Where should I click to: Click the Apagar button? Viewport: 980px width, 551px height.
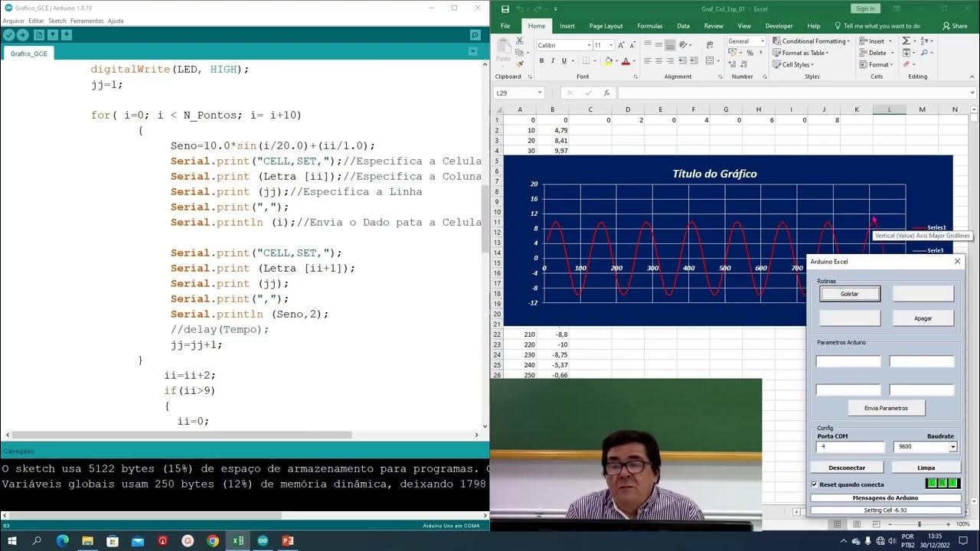[923, 318]
